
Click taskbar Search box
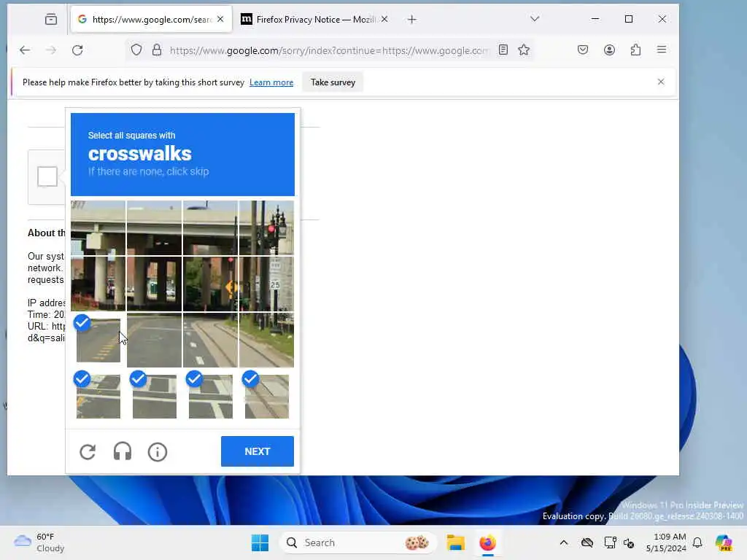357,542
